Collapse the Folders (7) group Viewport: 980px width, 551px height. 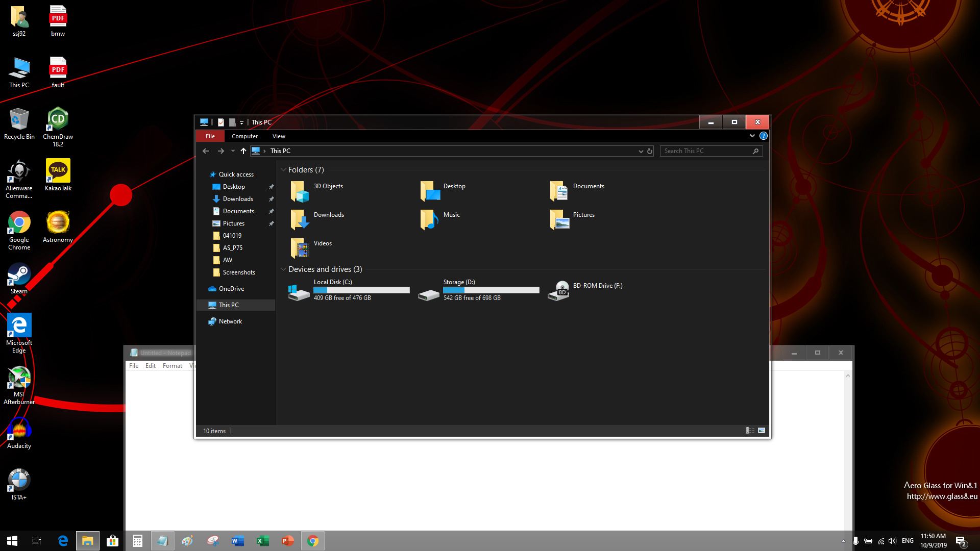coord(283,170)
